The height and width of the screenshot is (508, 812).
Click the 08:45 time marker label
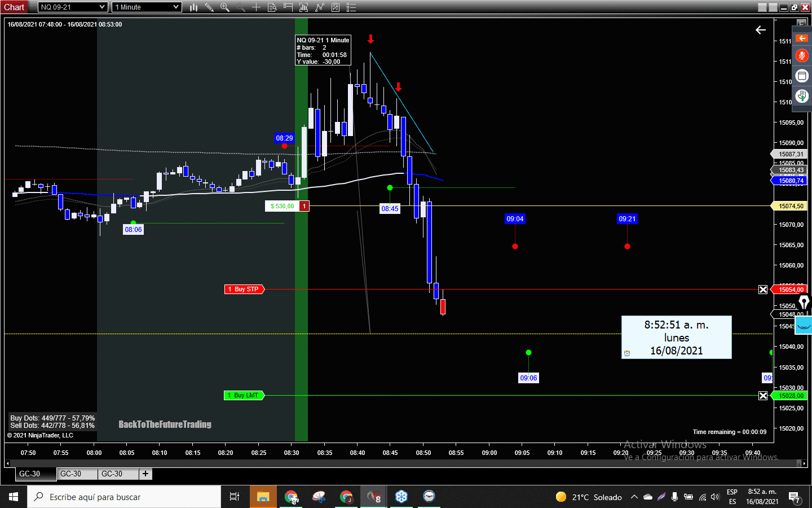coord(390,208)
